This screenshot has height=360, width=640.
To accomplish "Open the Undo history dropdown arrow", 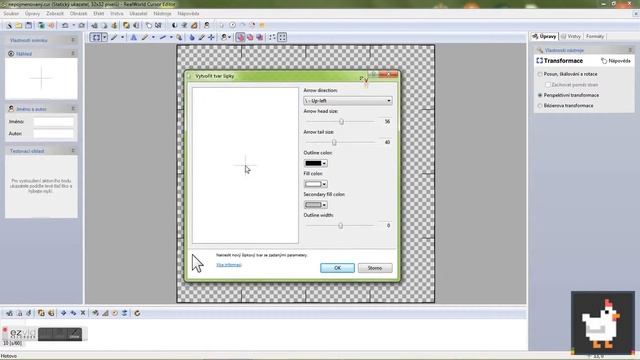I will [x=73, y=25].
